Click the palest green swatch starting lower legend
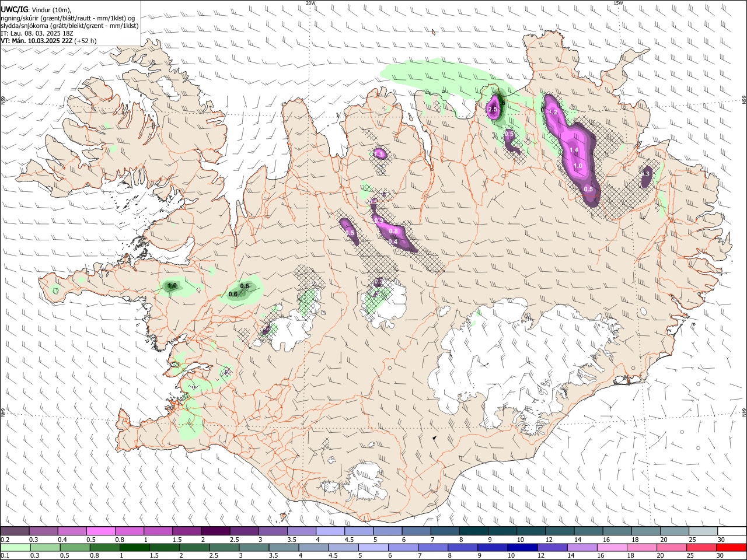This screenshot has height=560, width=747. [15, 548]
